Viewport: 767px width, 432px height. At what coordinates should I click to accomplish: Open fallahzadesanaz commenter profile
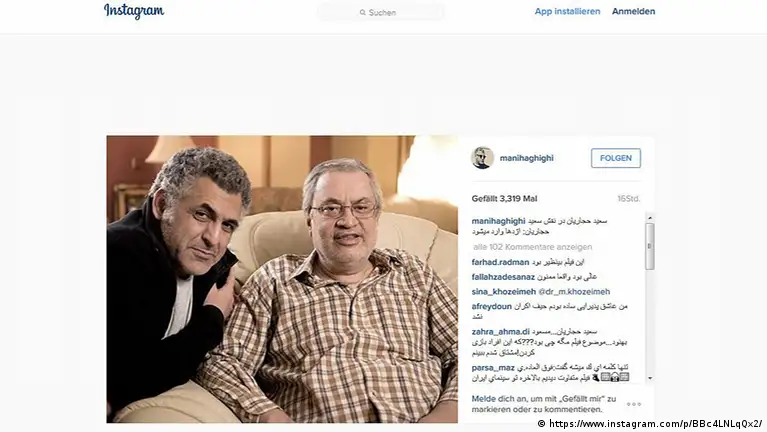(503, 277)
